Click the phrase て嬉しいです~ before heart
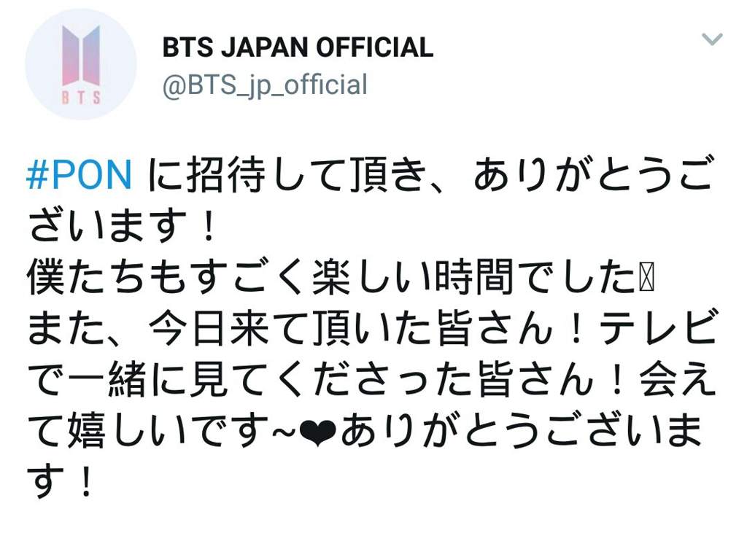Screen dimensions: 747x560 (162, 432)
